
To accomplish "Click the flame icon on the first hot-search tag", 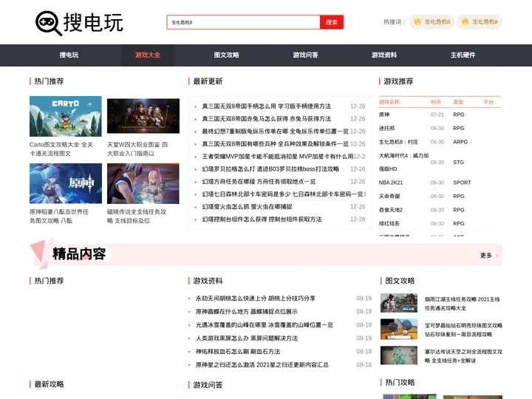I will coord(417,21).
